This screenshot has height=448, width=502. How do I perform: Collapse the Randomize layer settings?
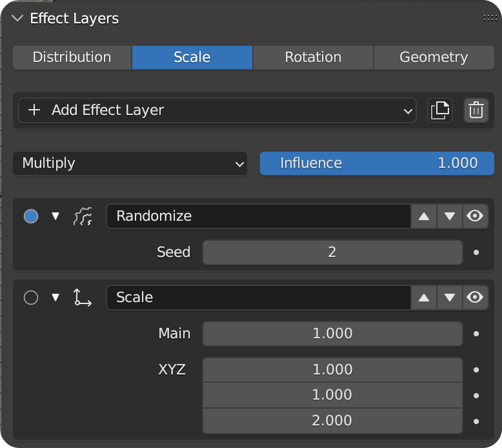(55, 216)
